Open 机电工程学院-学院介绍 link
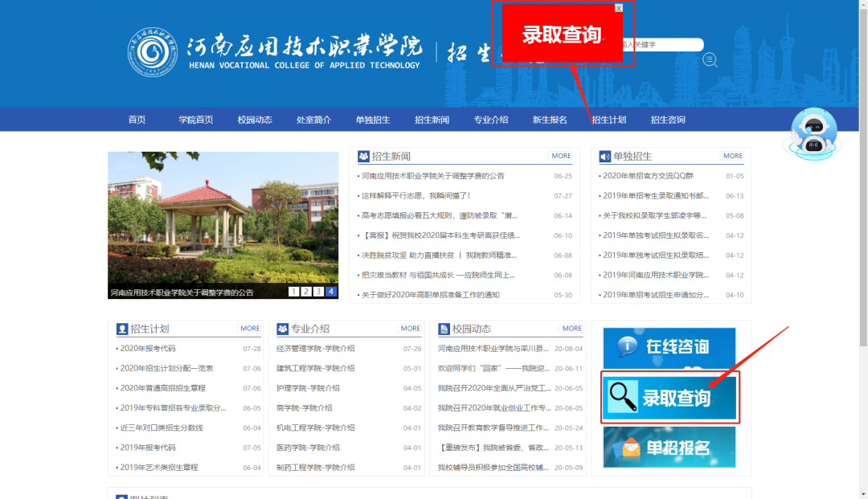The height and width of the screenshot is (499, 868). coord(316,428)
